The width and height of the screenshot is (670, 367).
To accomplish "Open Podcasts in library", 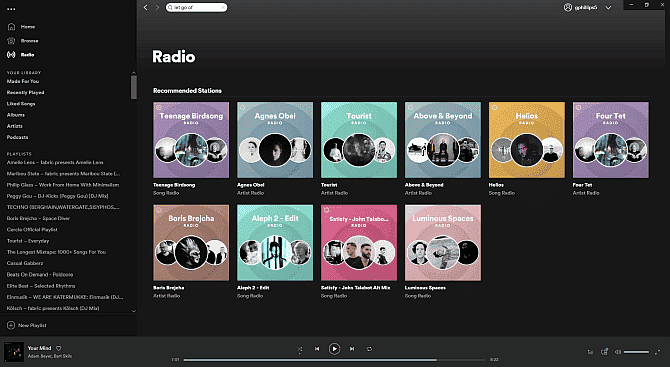I will (17, 137).
